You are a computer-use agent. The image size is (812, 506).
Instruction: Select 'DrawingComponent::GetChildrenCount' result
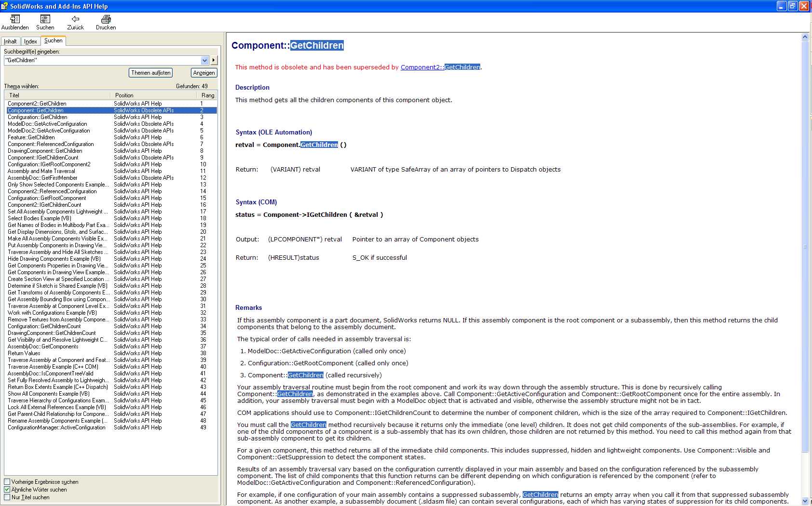111,333
